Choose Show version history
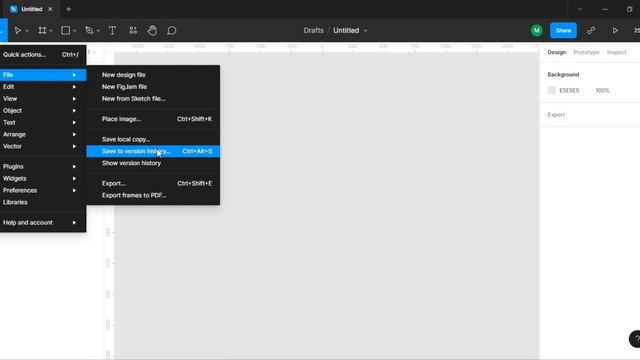The width and height of the screenshot is (640, 360). [x=153, y=163]
